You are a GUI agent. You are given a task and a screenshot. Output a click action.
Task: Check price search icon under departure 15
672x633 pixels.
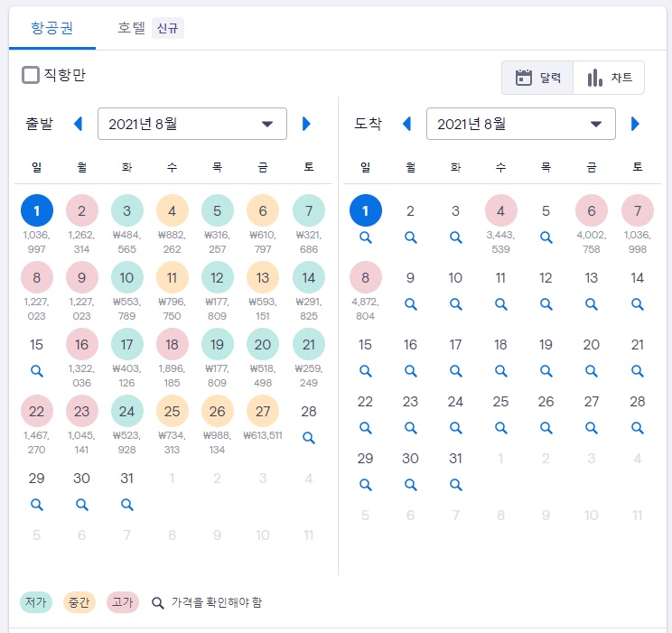pyautogui.click(x=37, y=371)
